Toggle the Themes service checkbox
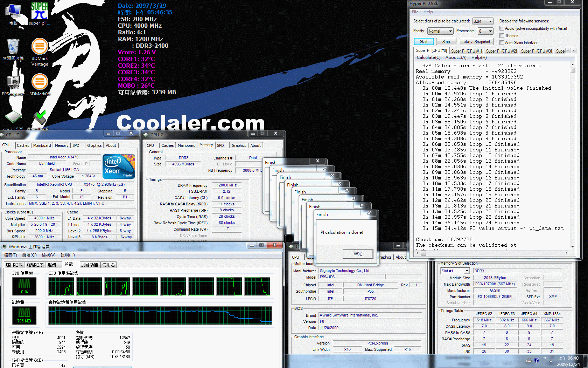Viewport: 588px width, 368px height. pyautogui.click(x=502, y=35)
